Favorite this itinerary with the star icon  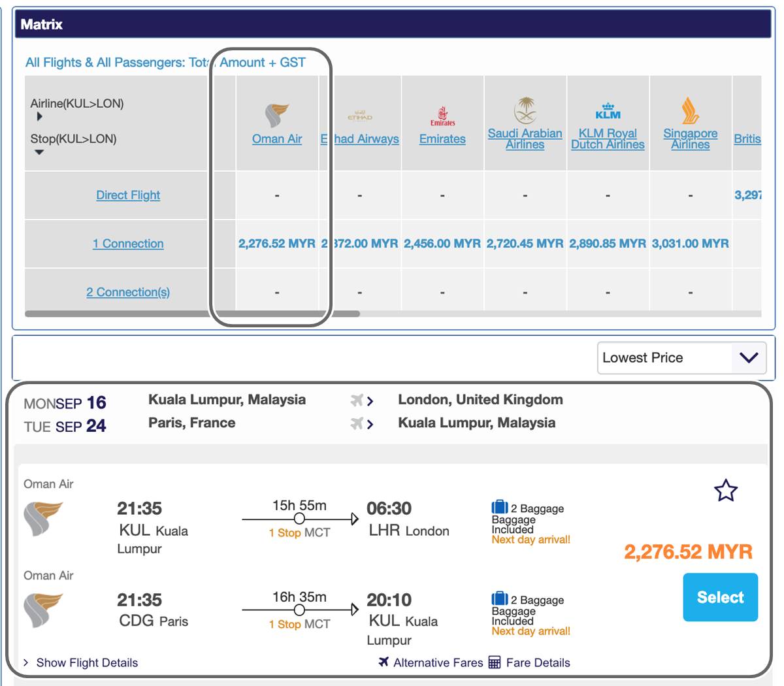(x=726, y=490)
